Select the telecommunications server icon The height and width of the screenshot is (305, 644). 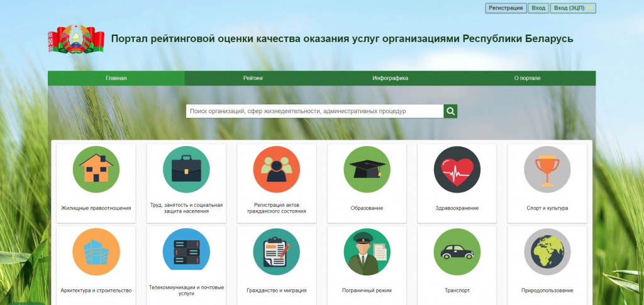[x=186, y=252]
